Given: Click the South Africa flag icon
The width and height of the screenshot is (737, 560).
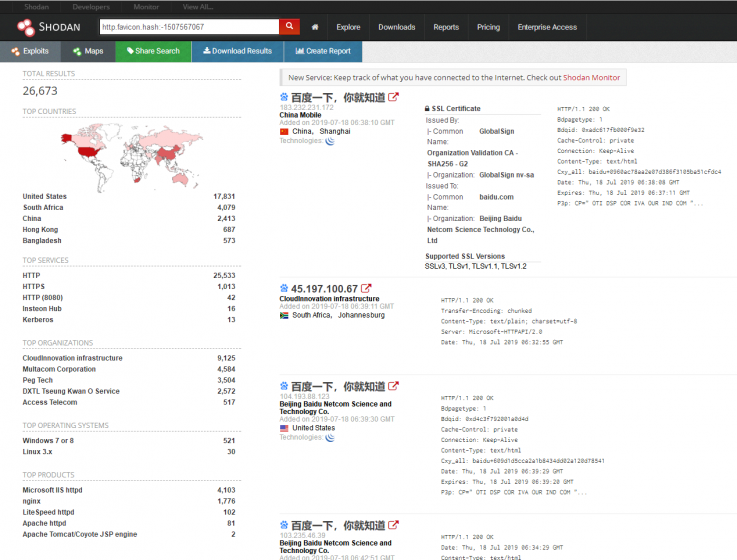Looking at the screenshot, I should [284, 315].
